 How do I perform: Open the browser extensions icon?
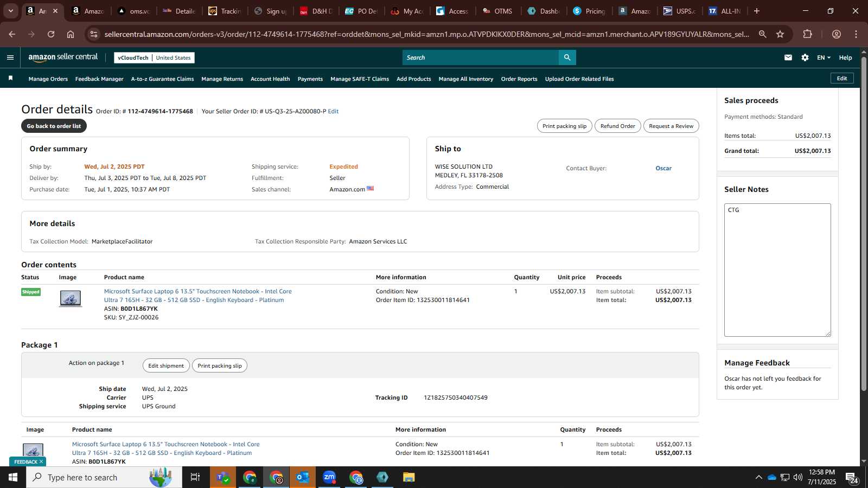tap(808, 34)
